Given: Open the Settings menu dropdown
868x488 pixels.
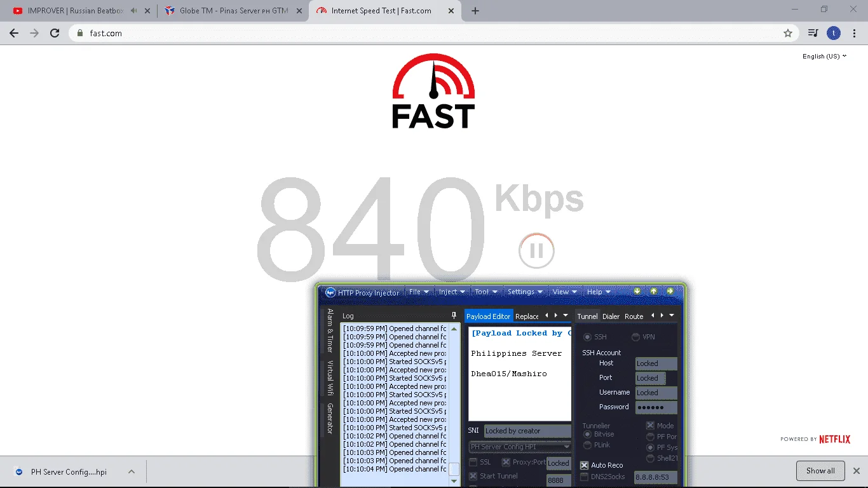Looking at the screenshot, I should [x=525, y=292].
